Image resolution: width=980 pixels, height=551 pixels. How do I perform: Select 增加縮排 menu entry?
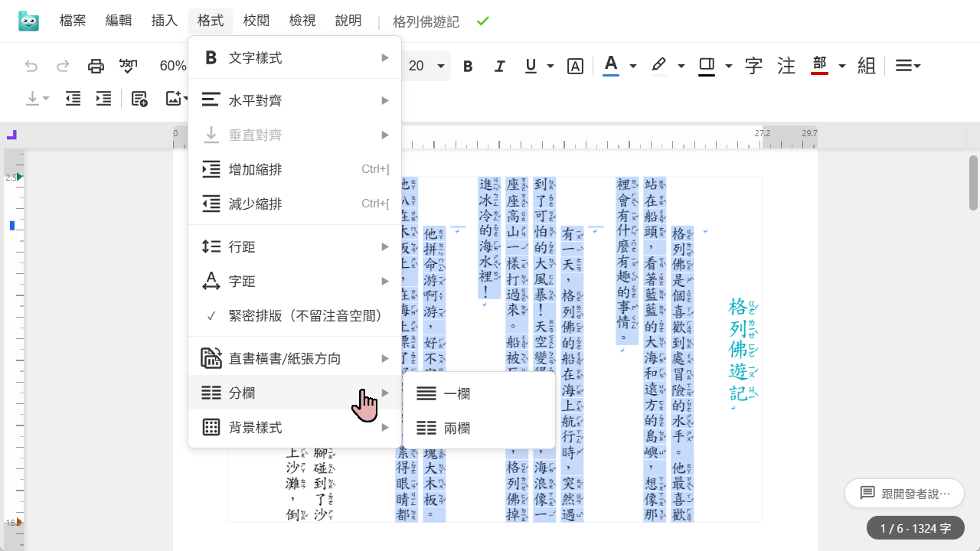(295, 170)
